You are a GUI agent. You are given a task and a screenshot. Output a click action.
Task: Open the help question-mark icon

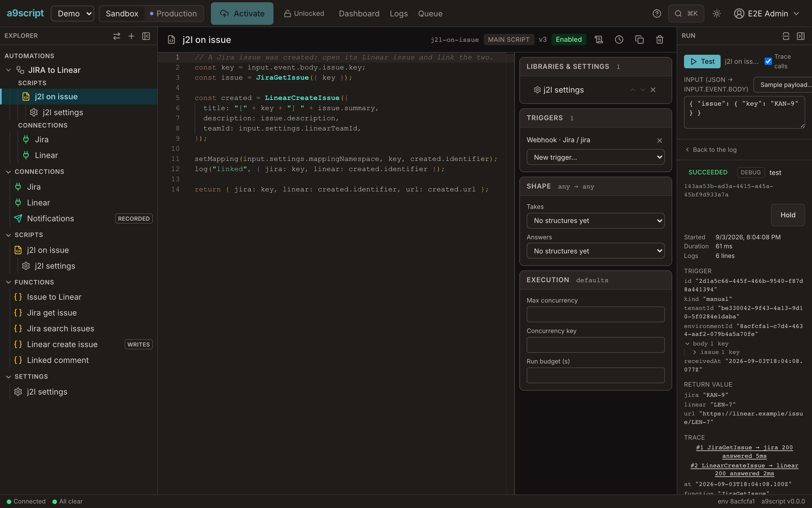pos(657,14)
